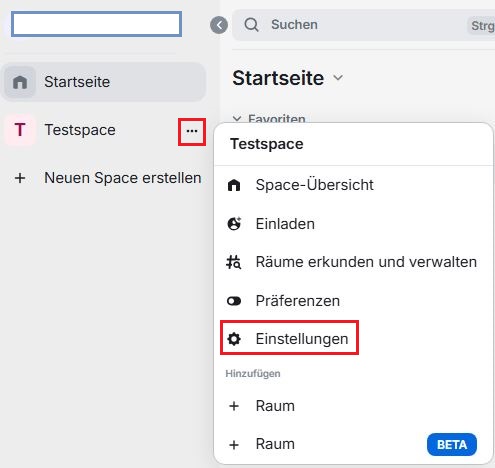The height and width of the screenshot is (468, 495).
Task: Click the empty input box at top left
Action: [x=96, y=24]
